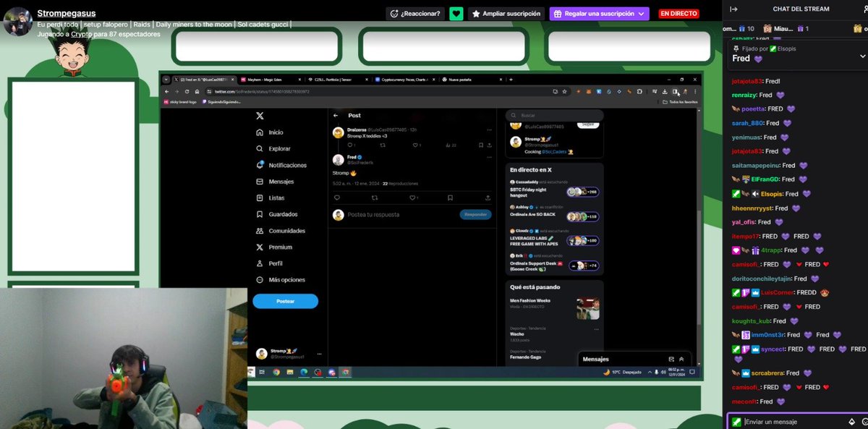Click the green heart follow button
Screen dimensions: 868x429
[x=456, y=14]
